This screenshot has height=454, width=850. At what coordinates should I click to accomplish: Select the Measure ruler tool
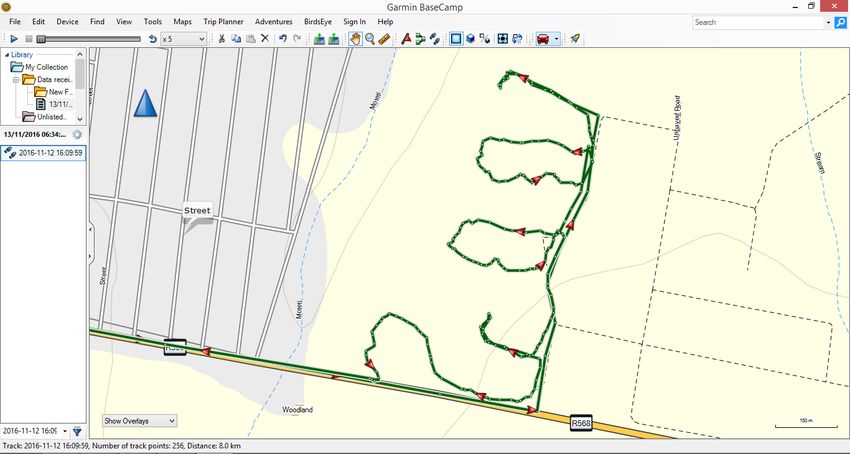(x=384, y=39)
